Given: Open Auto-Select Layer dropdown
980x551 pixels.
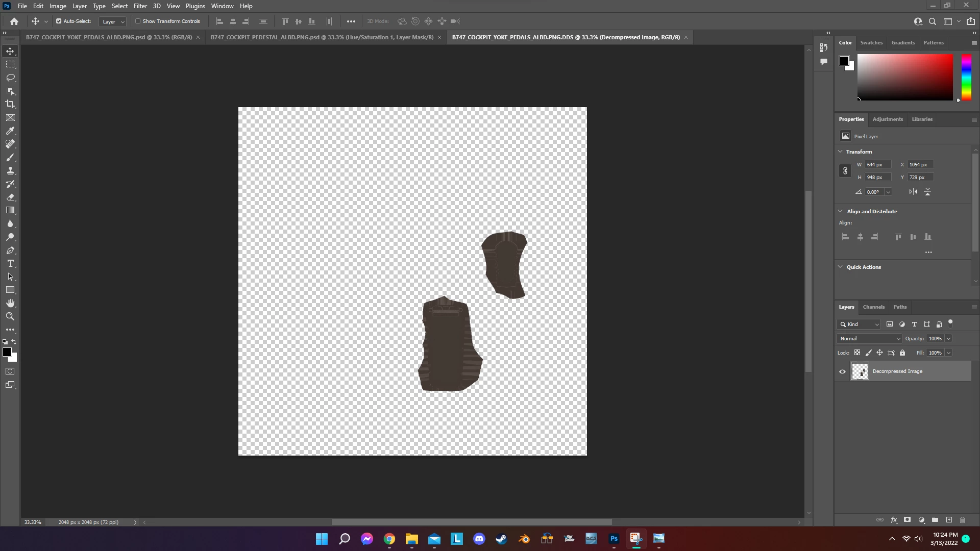Looking at the screenshot, I should (113, 21).
